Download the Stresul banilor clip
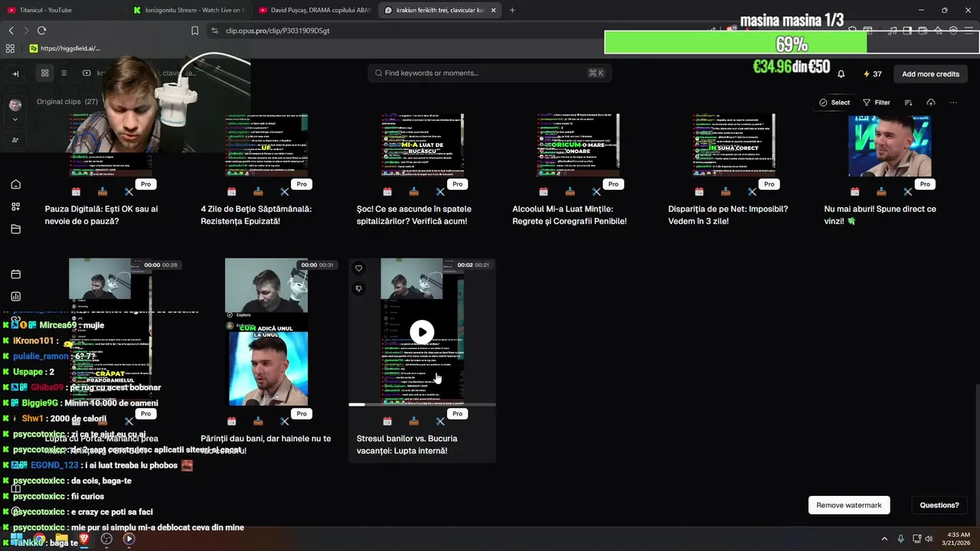Image resolution: width=980 pixels, height=551 pixels. (413, 421)
